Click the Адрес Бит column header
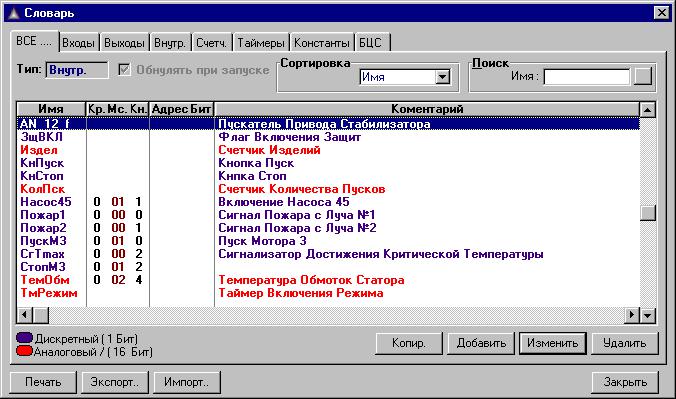The height and width of the screenshot is (399, 676). 182,109
